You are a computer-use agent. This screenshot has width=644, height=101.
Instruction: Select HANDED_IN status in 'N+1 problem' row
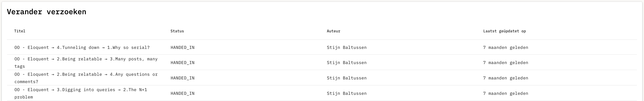(183, 93)
